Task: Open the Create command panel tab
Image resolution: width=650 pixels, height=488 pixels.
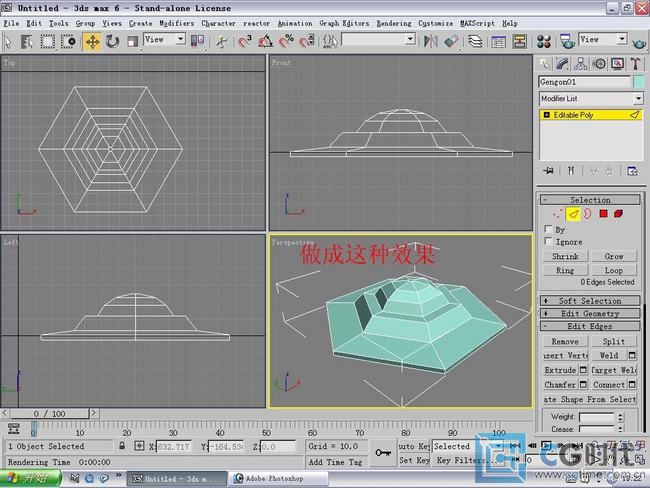Action: (544, 64)
